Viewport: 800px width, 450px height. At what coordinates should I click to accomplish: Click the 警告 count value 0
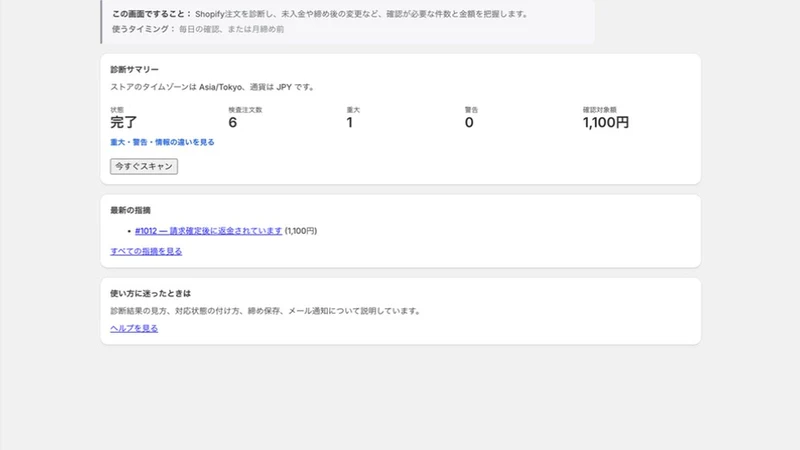[469, 122]
